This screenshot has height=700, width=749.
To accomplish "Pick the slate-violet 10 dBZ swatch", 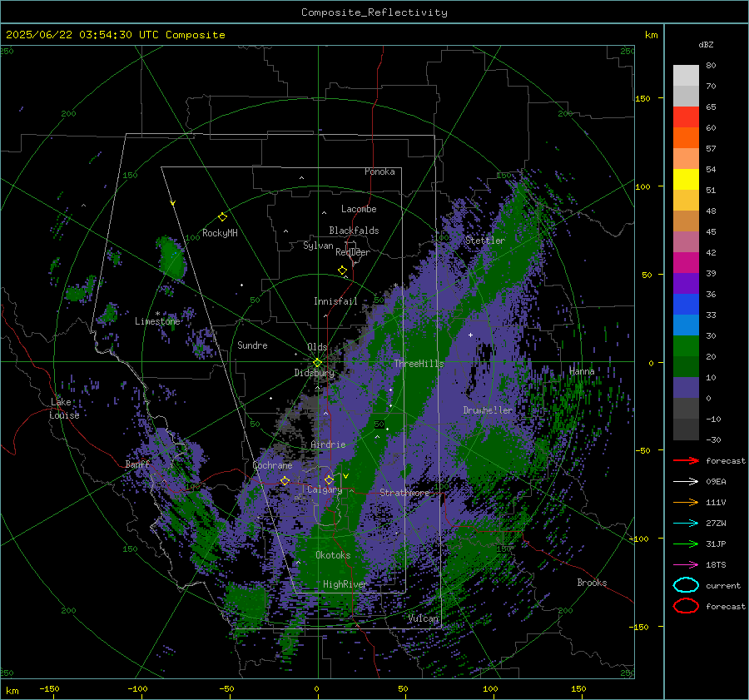I will 686,387.
